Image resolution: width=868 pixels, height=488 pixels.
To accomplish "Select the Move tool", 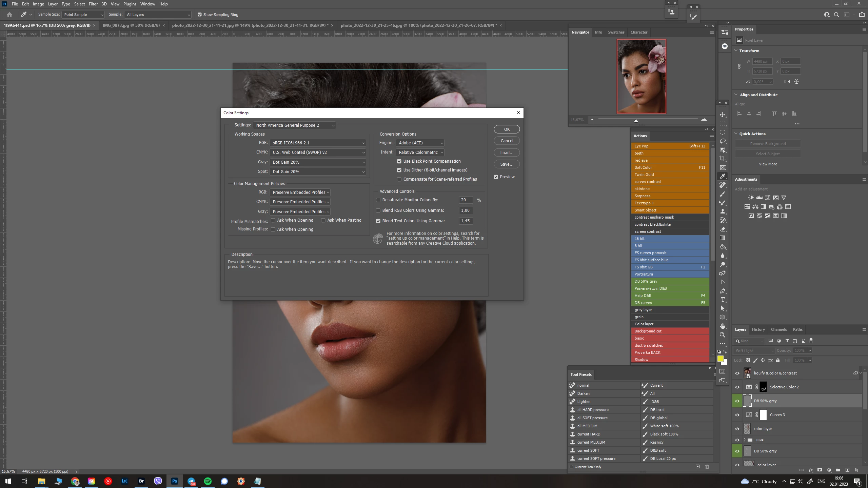I will 723,115.
